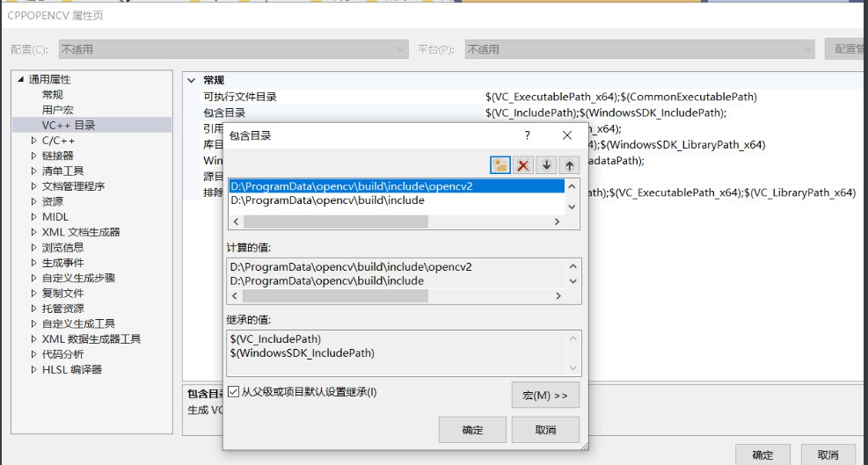868x465 pixels.
Task: Expand the 文档管理程序 node
Action: tap(33, 186)
